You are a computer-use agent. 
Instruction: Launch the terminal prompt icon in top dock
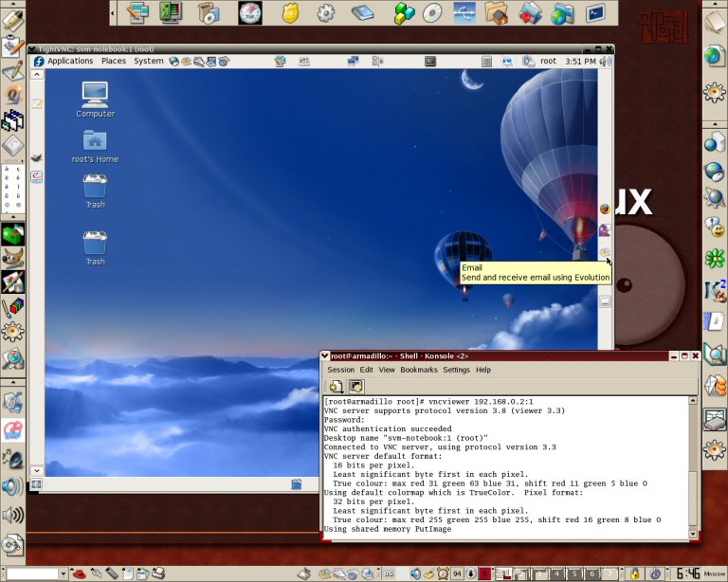(595, 13)
